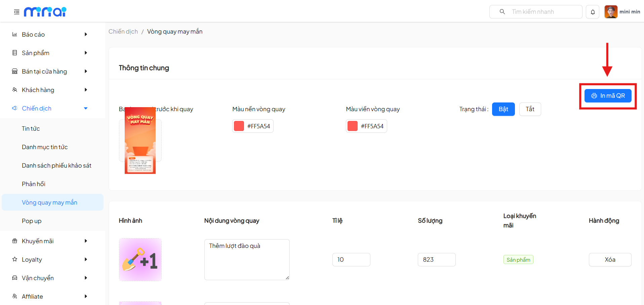Open the Màu nền vòng quay color swatch
Screen dimensions: 644x305
[x=239, y=126]
